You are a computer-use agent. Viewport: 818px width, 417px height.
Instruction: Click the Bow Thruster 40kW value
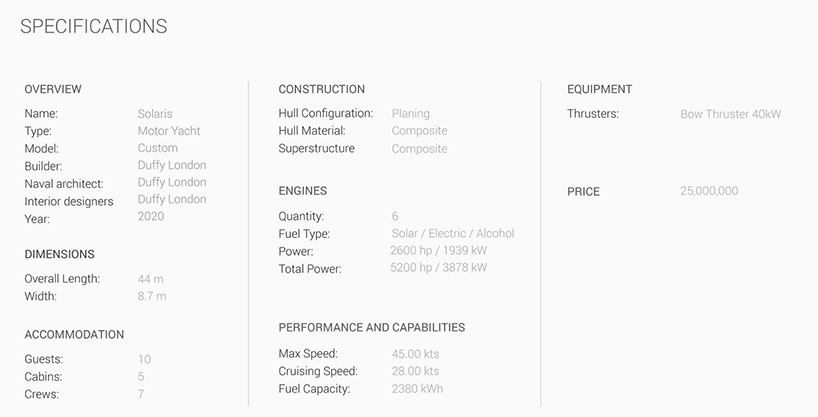pyautogui.click(x=730, y=114)
